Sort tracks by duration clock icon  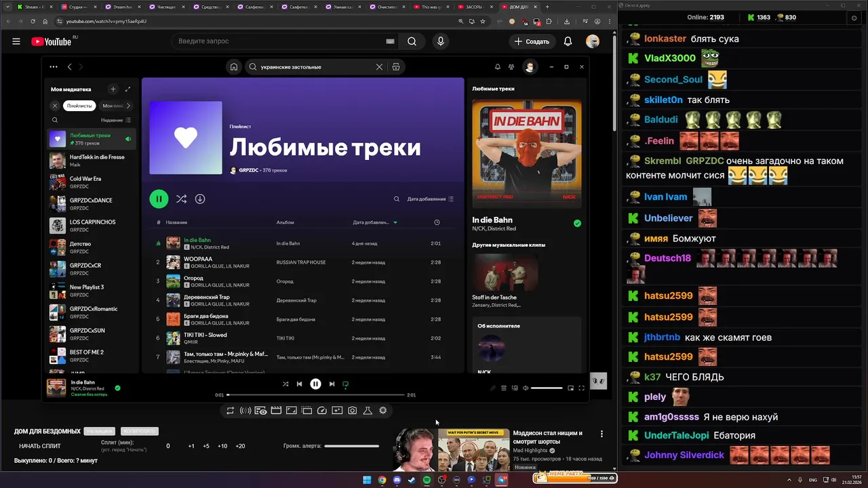pyautogui.click(x=437, y=222)
